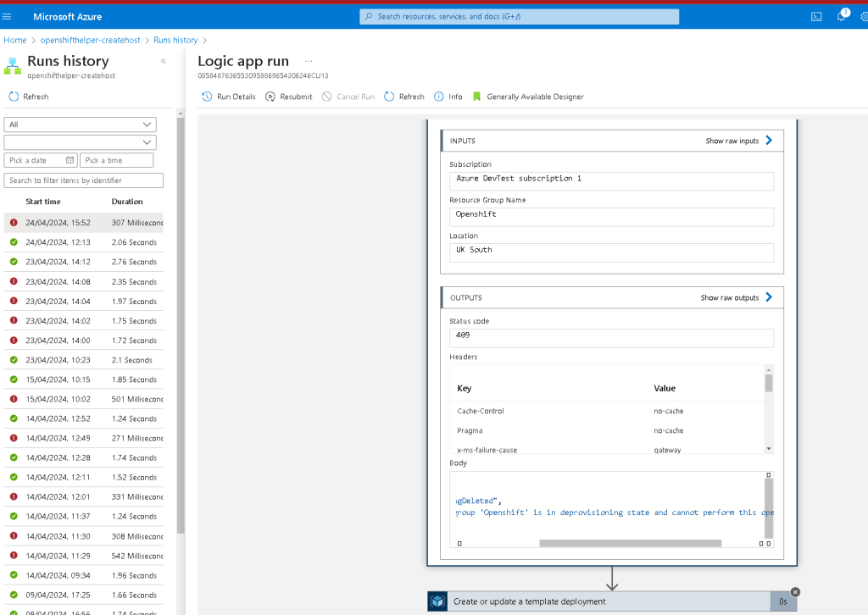Click the failed status icon for 15:52 run

14,222
